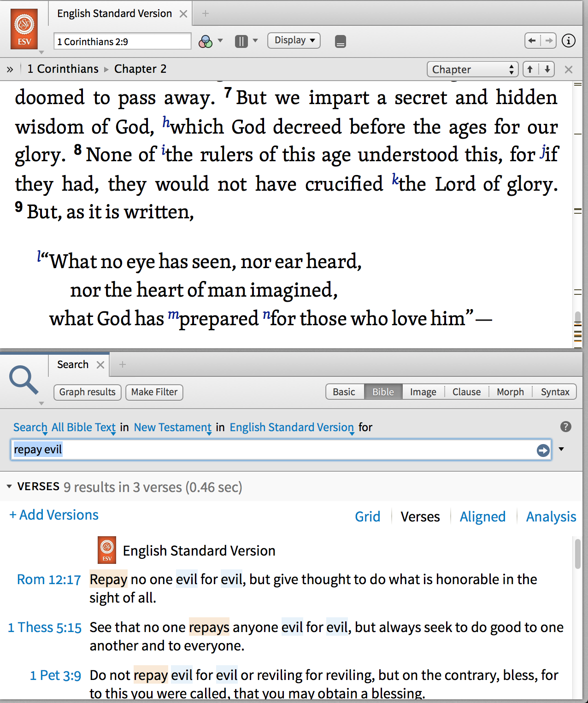
Task: Click the ESV icon in results header
Action: tap(107, 550)
